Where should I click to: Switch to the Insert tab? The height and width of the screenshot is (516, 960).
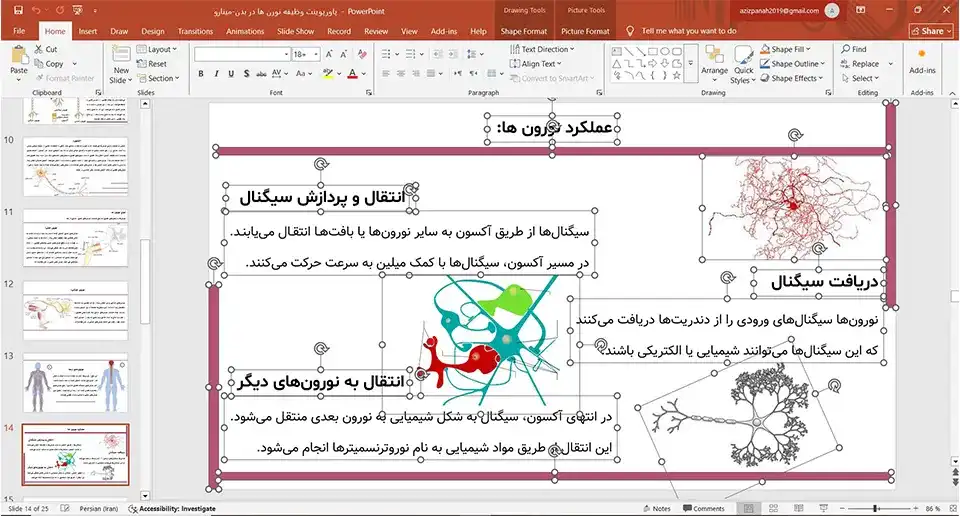click(88, 31)
